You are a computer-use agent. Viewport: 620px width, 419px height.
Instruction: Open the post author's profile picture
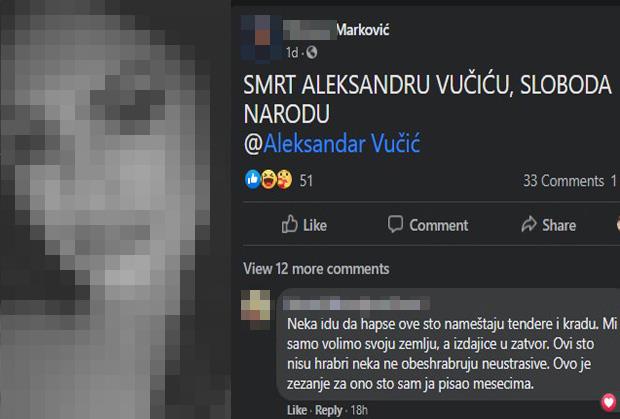point(257,38)
